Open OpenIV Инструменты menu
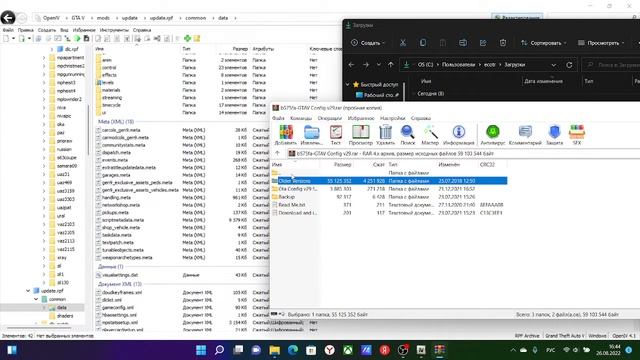 114,30
